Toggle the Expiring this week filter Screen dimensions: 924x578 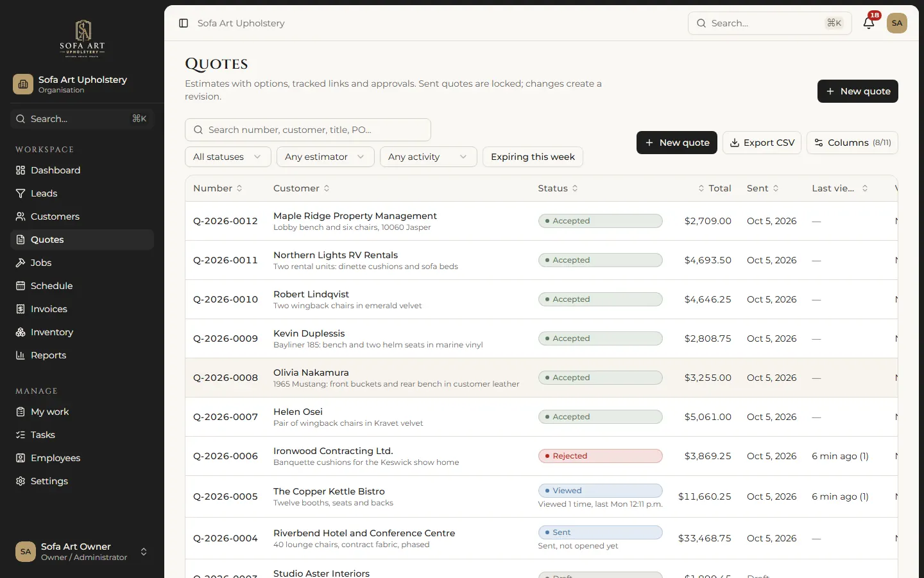point(533,157)
